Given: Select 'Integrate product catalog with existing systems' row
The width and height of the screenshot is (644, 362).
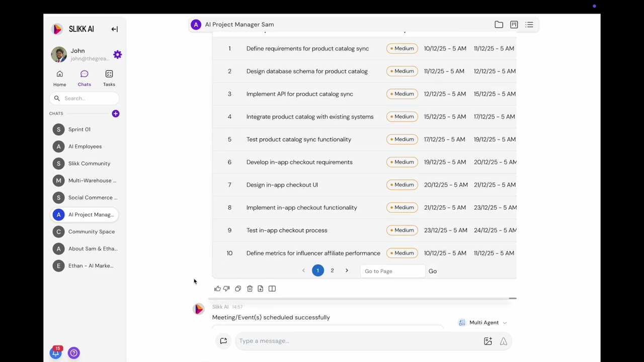Looking at the screenshot, I should coord(364,117).
